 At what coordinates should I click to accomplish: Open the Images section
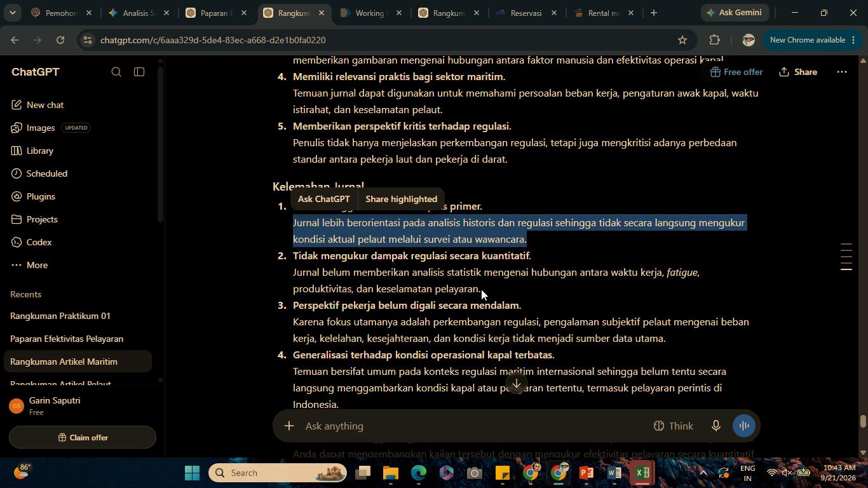click(x=41, y=128)
